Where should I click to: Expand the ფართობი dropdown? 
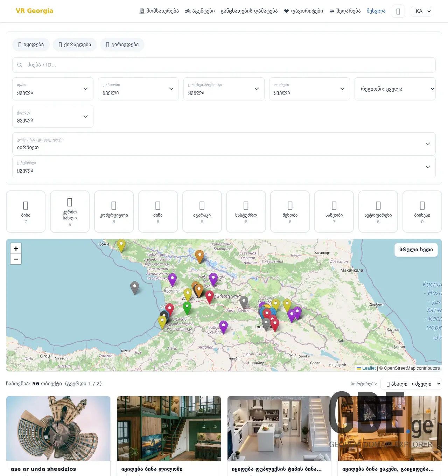pos(138,89)
